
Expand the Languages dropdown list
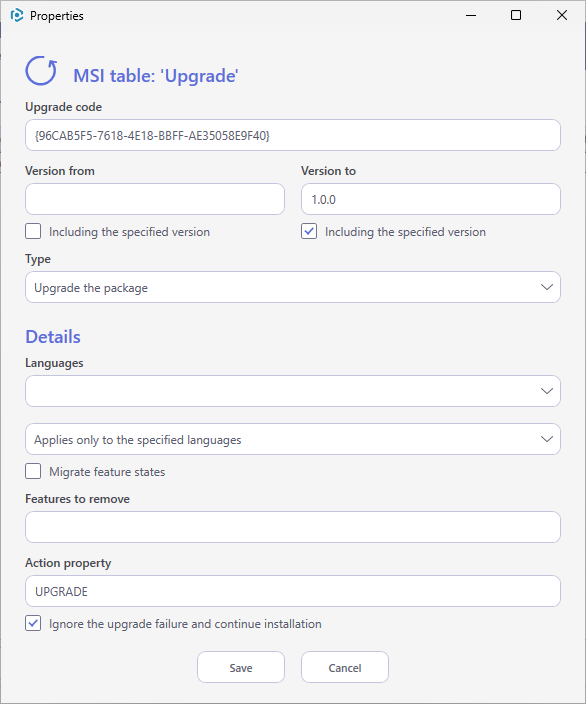pyautogui.click(x=293, y=391)
